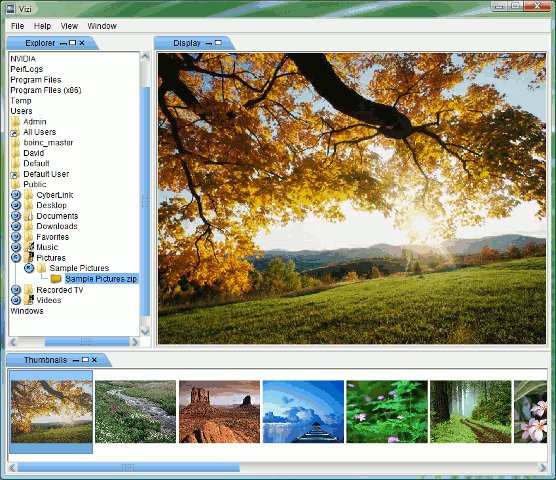Collapse the Pictures folder node
Screen dimensions: 556x480
[16, 258]
